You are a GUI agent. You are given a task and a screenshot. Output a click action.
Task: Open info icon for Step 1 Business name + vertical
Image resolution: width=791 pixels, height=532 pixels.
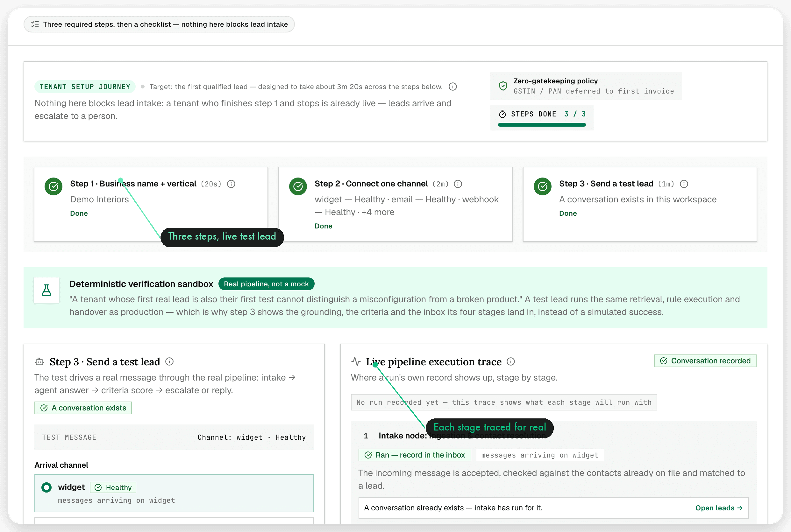(x=231, y=184)
